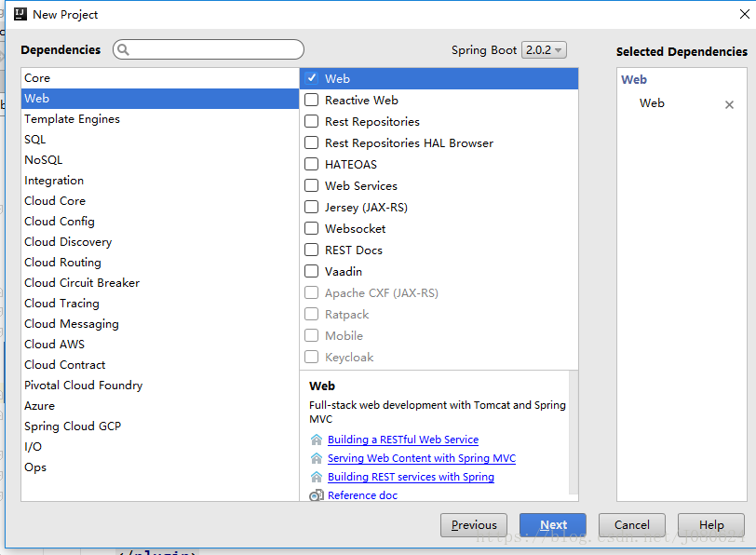
Task: Click the description panel scrollbar
Action: (573, 434)
